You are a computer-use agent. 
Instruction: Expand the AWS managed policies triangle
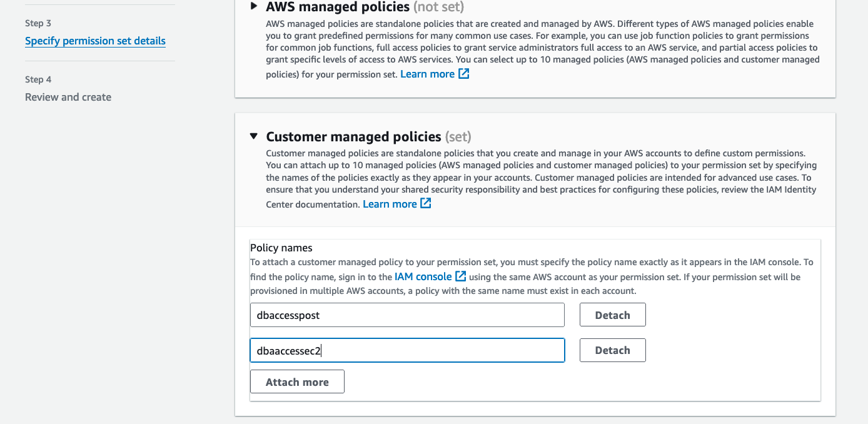pyautogui.click(x=253, y=6)
